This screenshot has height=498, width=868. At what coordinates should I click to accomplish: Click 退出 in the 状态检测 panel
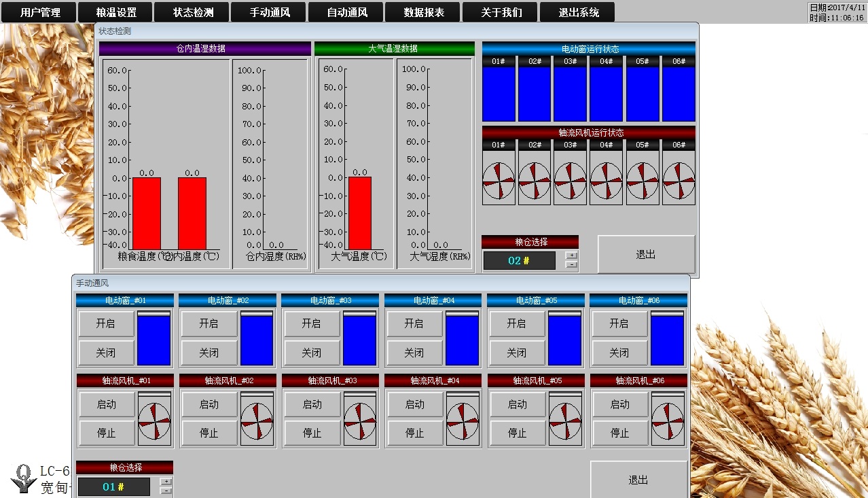pos(646,254)
